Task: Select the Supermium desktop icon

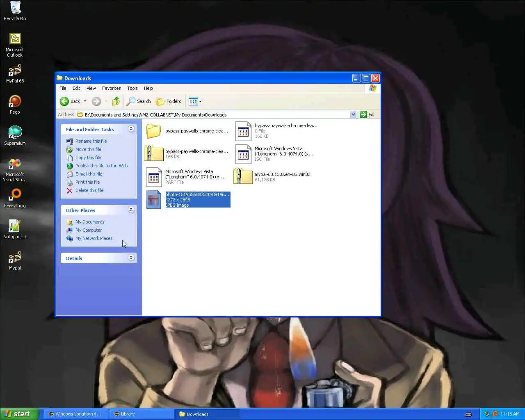Action: pos(15,136)
